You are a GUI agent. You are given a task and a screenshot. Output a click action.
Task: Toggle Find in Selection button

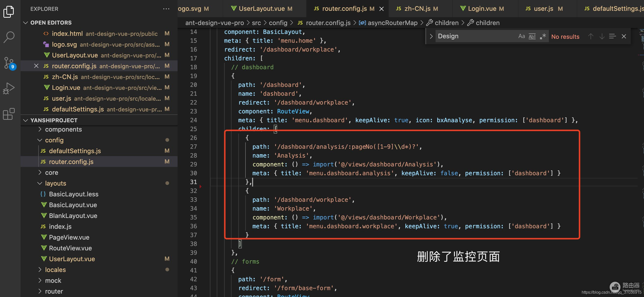coord(613,37)
